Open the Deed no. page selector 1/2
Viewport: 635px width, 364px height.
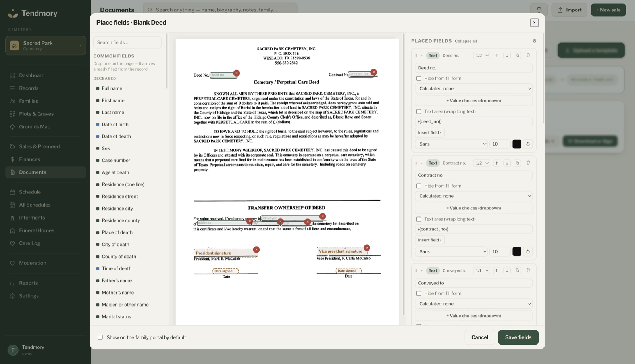coord(482,56)
